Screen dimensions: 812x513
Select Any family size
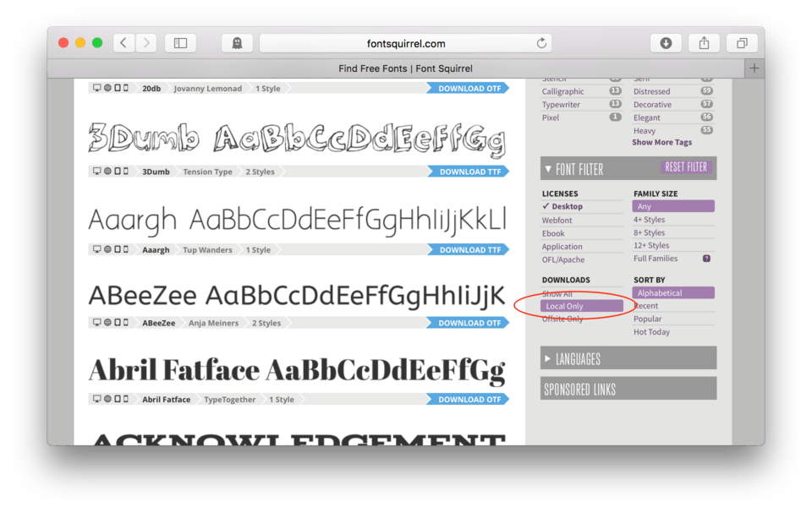tap(673, 206)
